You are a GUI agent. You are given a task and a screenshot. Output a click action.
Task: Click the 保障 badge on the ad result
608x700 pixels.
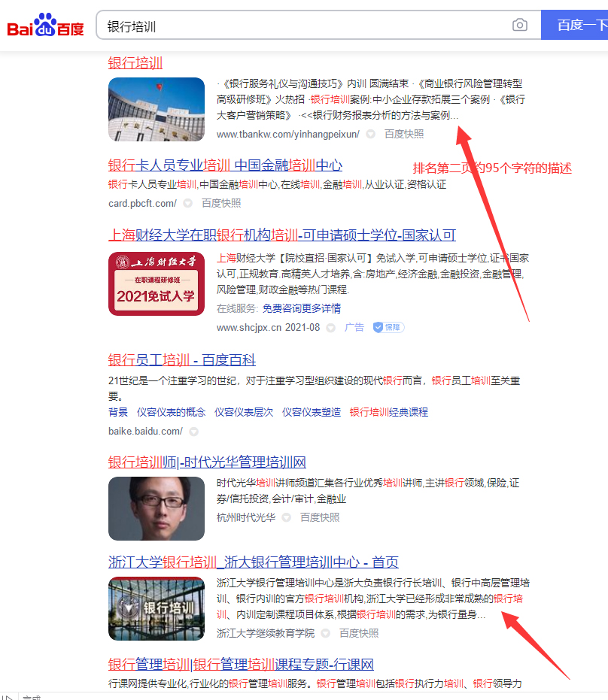(x=388, y=326)
